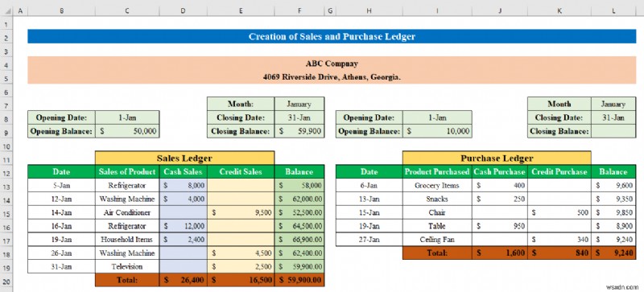This screenshot has width=644, height=292.
Task: Click the 'Creation of Sales and Purchase Ledger' title banner
Action: pyautogui.click(x=332, y=36)
